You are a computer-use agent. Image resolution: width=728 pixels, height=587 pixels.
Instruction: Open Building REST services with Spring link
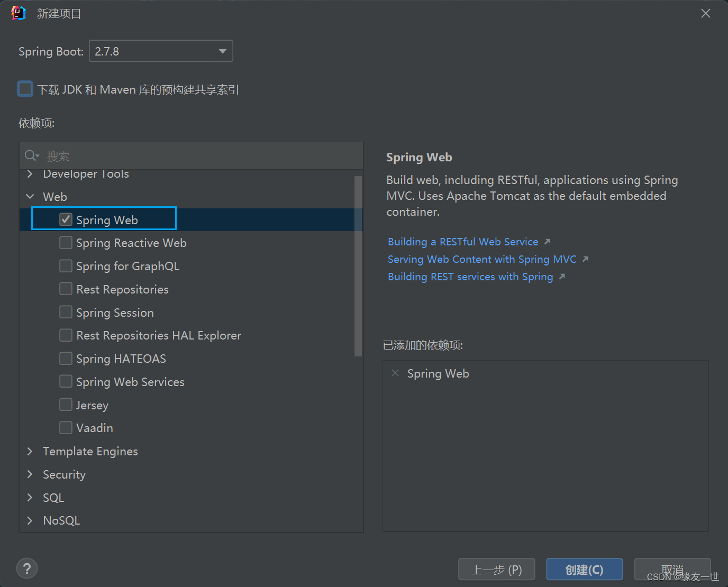point(470,277)
